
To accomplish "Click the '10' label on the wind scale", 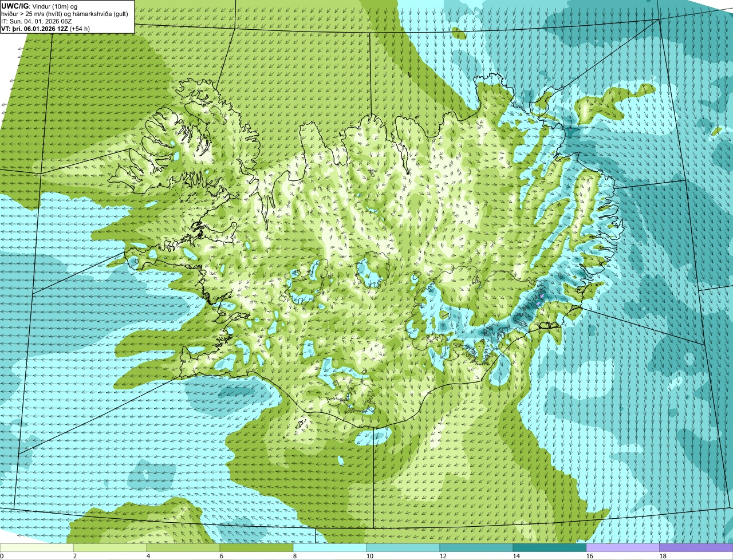I will tap(370, 556).
